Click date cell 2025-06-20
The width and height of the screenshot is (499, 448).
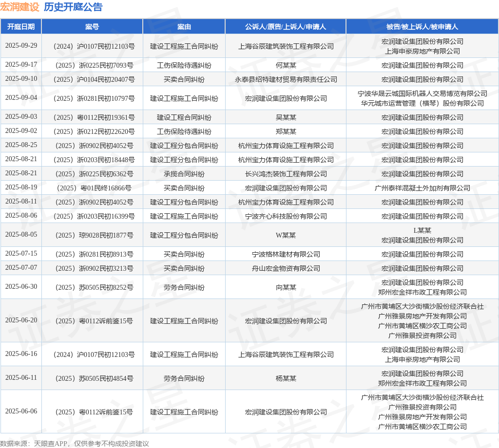coord(21,320)
